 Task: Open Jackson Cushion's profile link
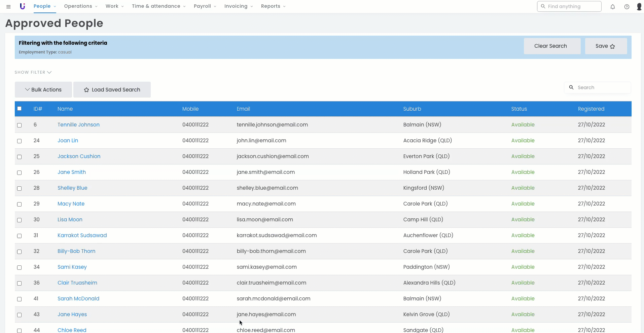pos(79,156)
